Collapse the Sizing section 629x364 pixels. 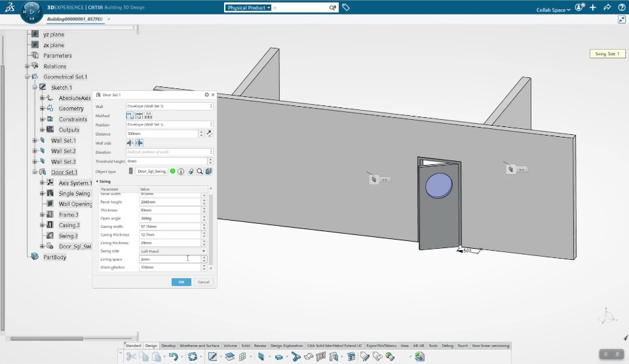click(x=98, y=181)
